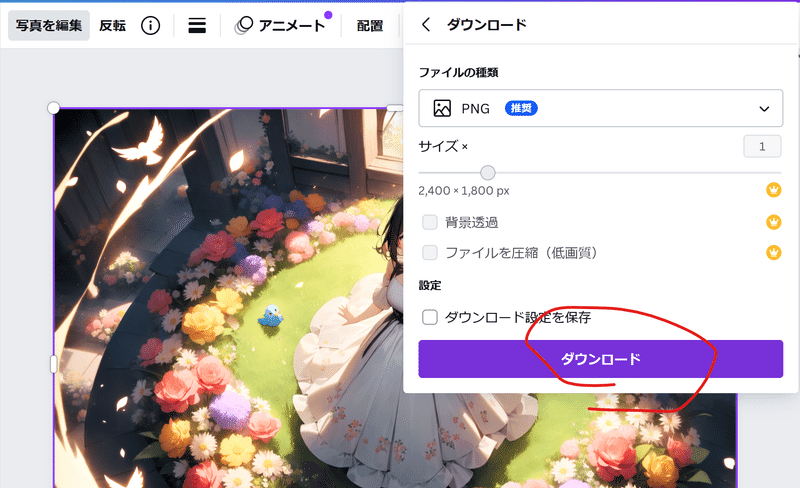
Task: Click the crown icon beside 背景透過
Action: [x=773, y=222]
